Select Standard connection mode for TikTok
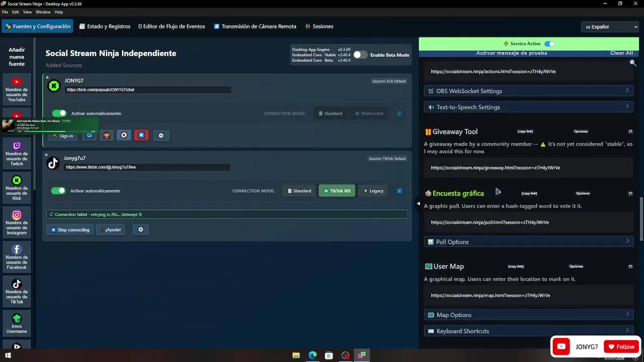This screenshot has height=362, width=644. click(x=299, y=191)
